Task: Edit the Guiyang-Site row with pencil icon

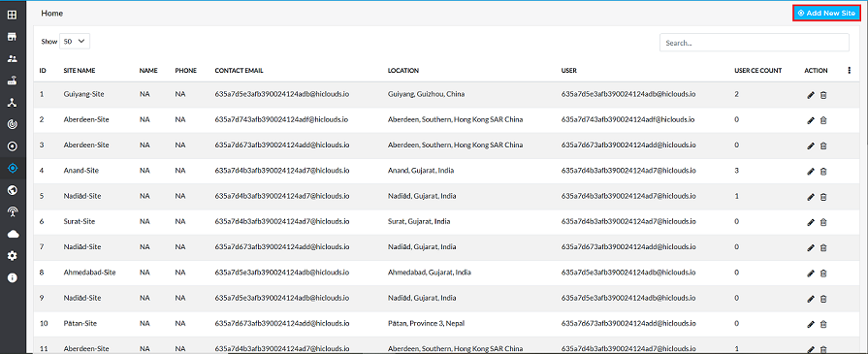Action: pos(811,95)
